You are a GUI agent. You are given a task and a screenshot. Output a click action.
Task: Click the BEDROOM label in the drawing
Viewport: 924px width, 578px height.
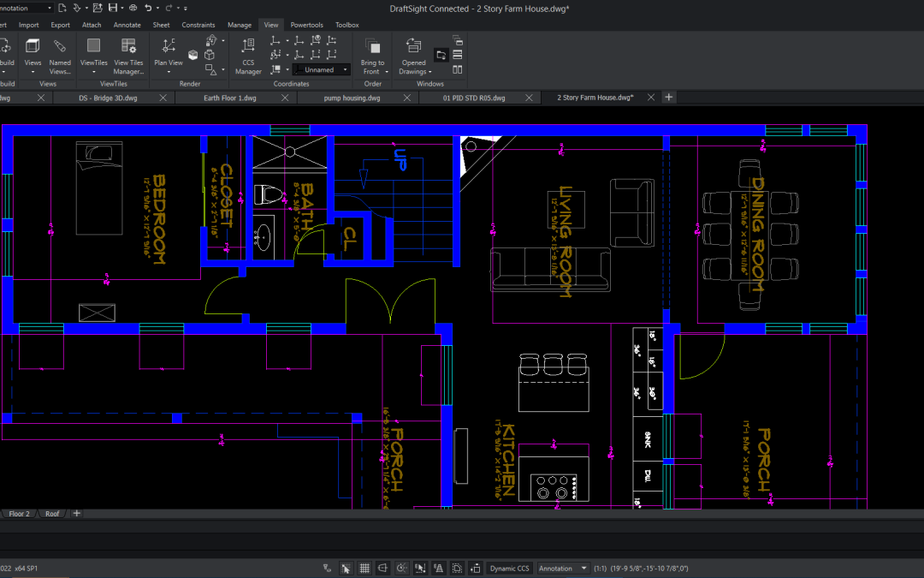coord(159,219)
